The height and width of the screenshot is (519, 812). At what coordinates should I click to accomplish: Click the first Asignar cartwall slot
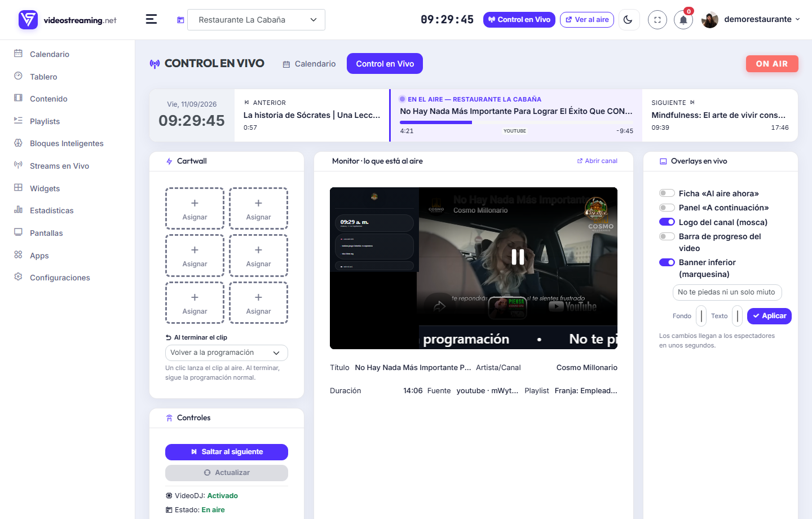195,209
